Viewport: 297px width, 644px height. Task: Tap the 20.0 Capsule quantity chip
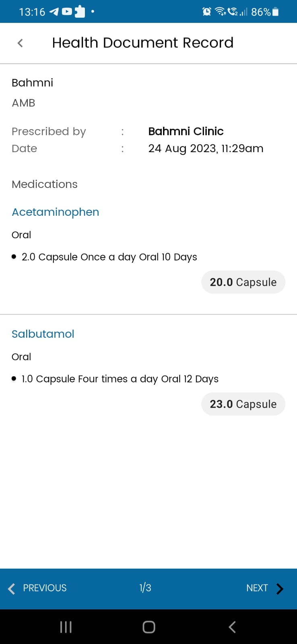pyautogui.click(x=243, y=282)
